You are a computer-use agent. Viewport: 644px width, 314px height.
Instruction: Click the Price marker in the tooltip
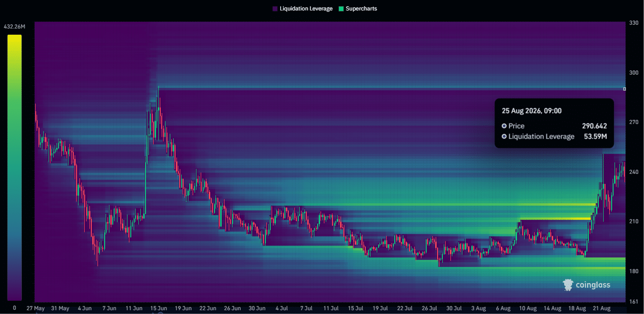(504, 126)
